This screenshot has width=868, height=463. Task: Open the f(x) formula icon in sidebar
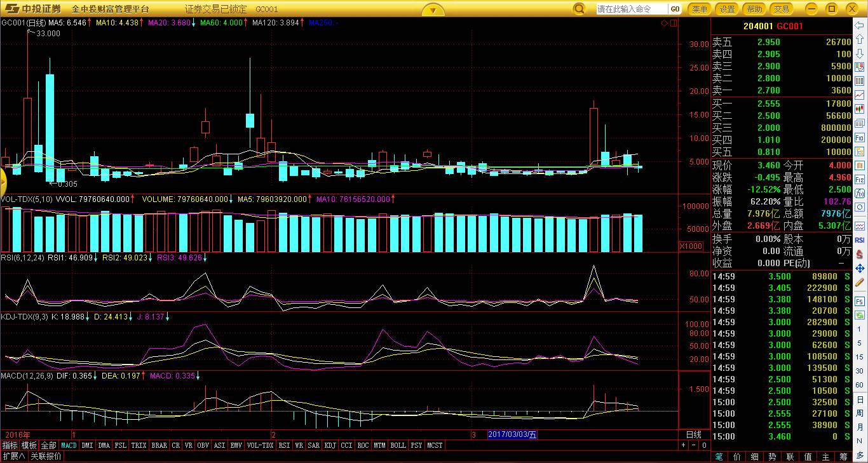coord(860,194)
